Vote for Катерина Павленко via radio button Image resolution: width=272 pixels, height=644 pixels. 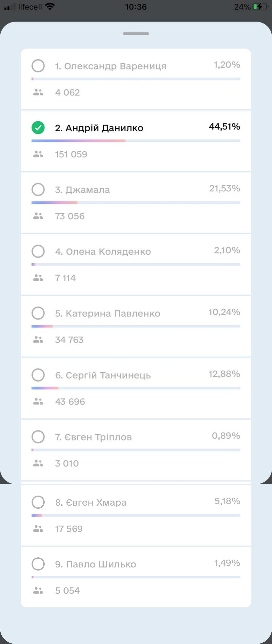point(38,313)
